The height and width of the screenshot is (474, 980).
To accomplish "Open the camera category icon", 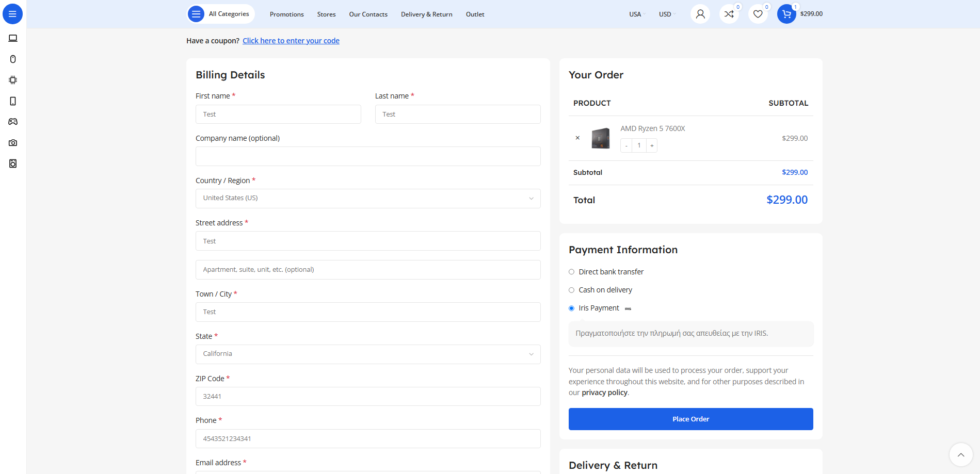I will [13, 143].
